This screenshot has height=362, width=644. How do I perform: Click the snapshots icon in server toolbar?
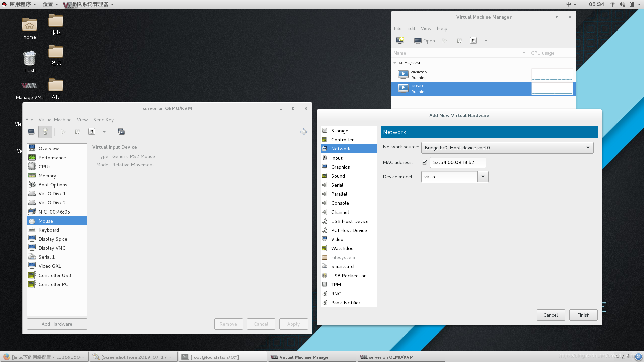tap(121, 132)
